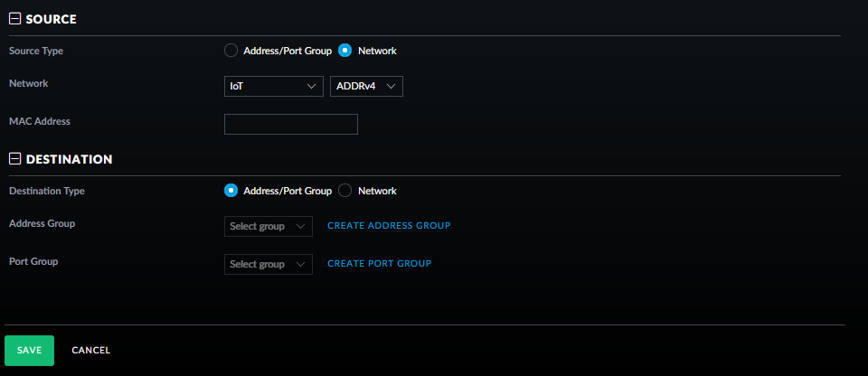Image resolution: width=868 pixels, height=376 pixels.
Task: Set Destination Type to Network
Action: [x=344, y=191]
